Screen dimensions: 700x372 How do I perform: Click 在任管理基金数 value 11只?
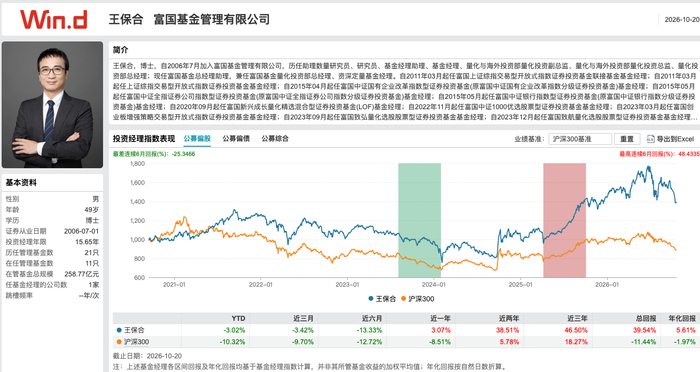click(92, 263)
